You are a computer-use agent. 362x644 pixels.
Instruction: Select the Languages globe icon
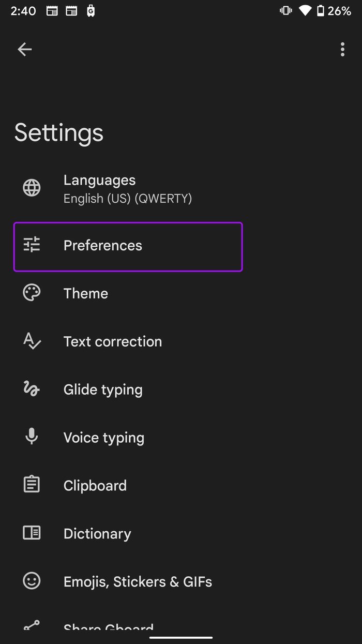pos(31,188)
